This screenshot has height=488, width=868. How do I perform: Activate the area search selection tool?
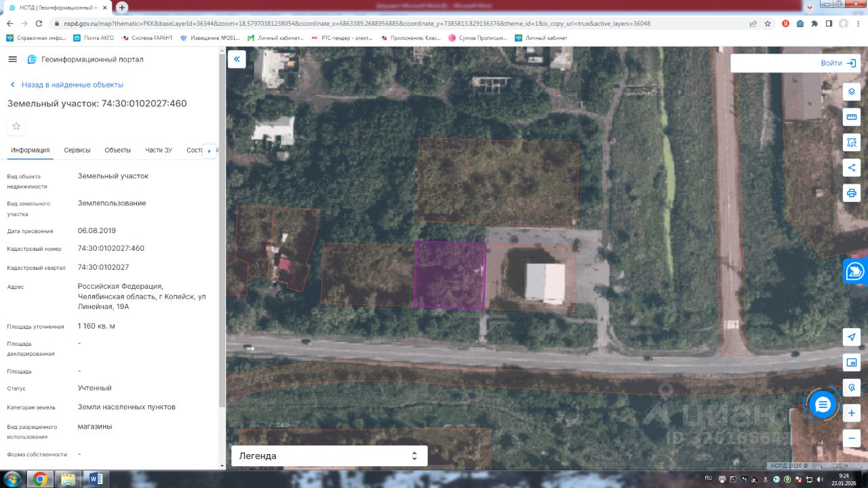tap(852, 142)
